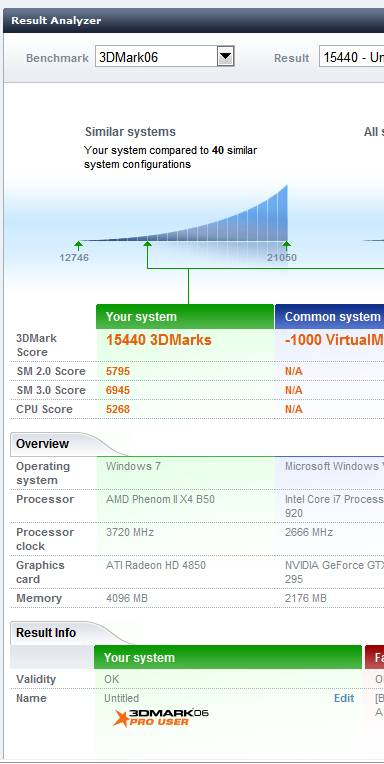Click the SM 2.0 Score value 5795
Image resolution: width=384 pixels, height=764 pixels.
coord(118,371)
